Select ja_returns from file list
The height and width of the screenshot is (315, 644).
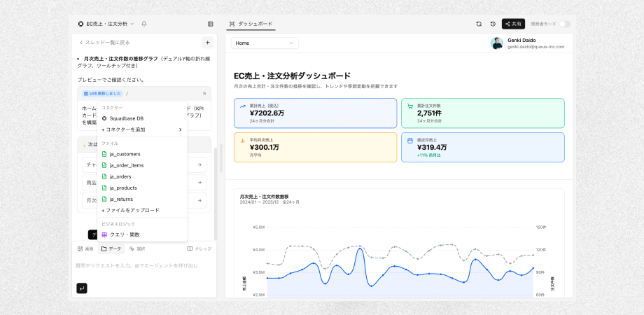coord(142,199)
